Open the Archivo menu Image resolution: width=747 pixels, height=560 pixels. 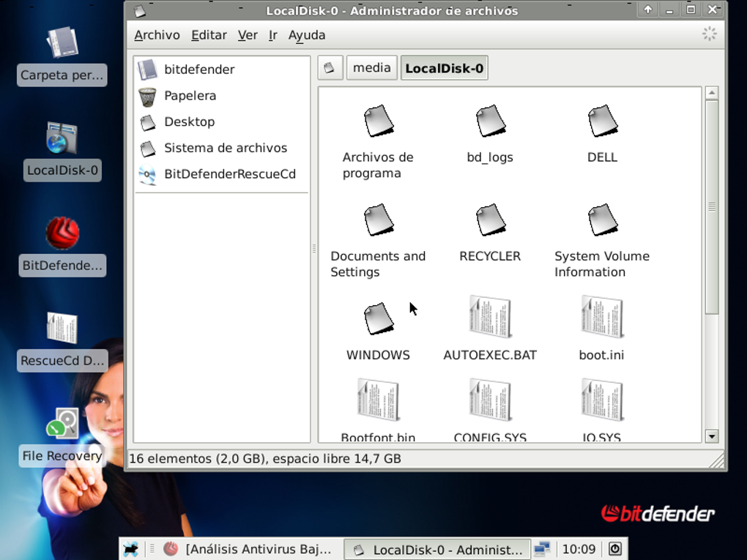[157, 35]
